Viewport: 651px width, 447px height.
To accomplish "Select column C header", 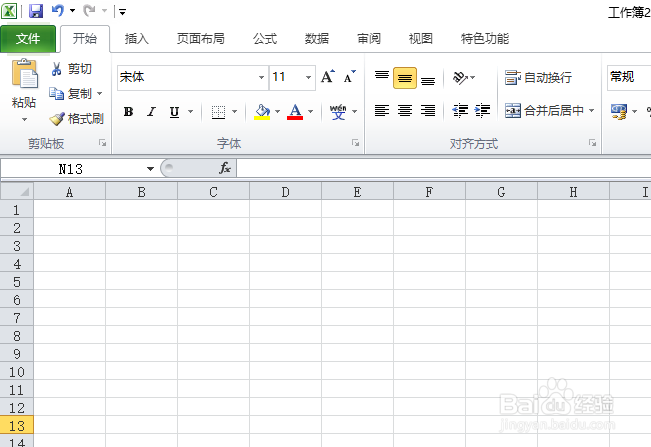I will tap(213, 192).
